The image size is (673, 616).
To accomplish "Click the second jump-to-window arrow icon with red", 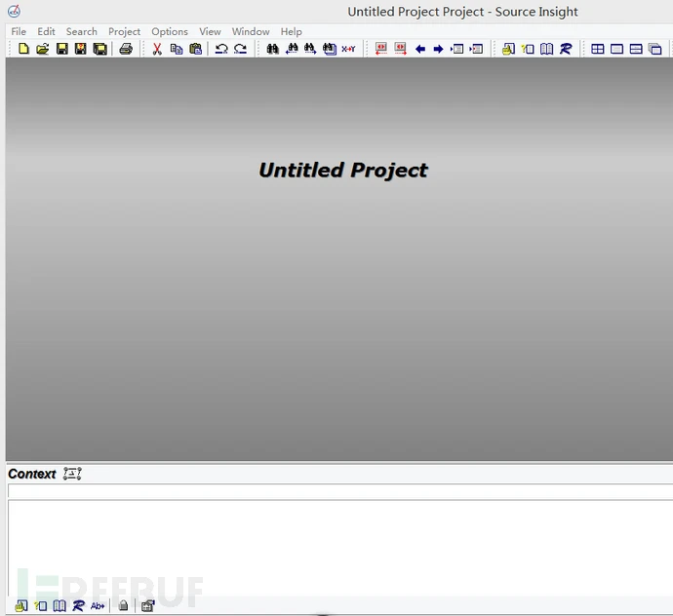I will 476,49.
